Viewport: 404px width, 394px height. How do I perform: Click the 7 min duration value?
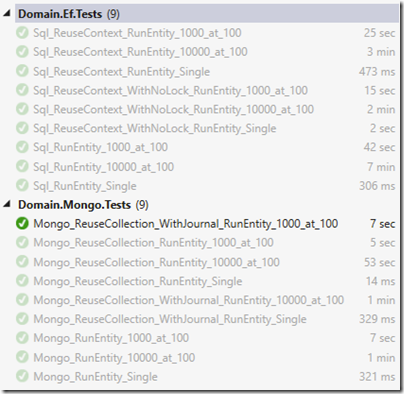point(381,167)
